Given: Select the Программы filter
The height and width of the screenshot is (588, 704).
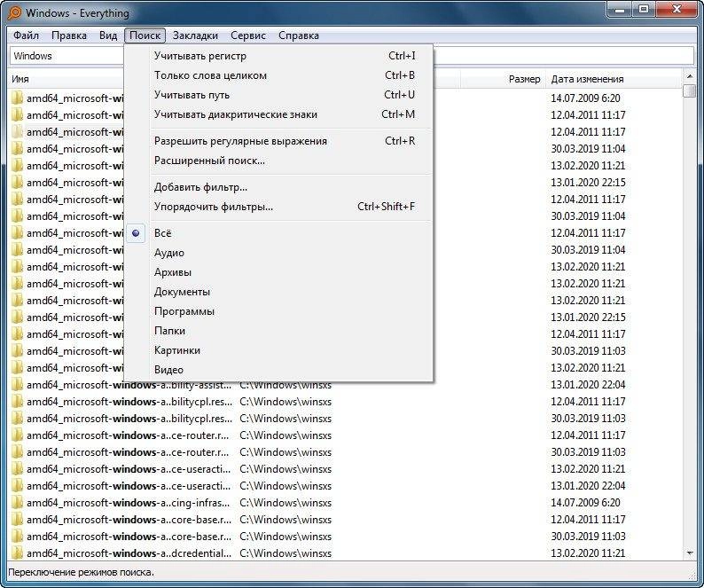Looking at the screenshot, I should [x=278, y=311].
